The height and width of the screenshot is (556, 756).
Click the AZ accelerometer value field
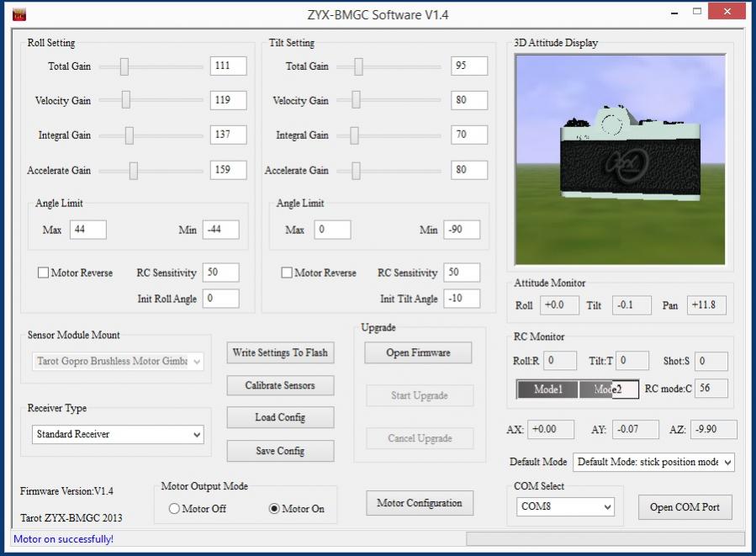[x=714, y=429]
